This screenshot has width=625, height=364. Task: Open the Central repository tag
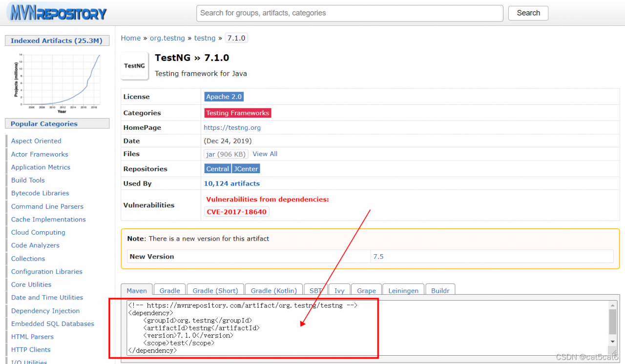point(218,169)
